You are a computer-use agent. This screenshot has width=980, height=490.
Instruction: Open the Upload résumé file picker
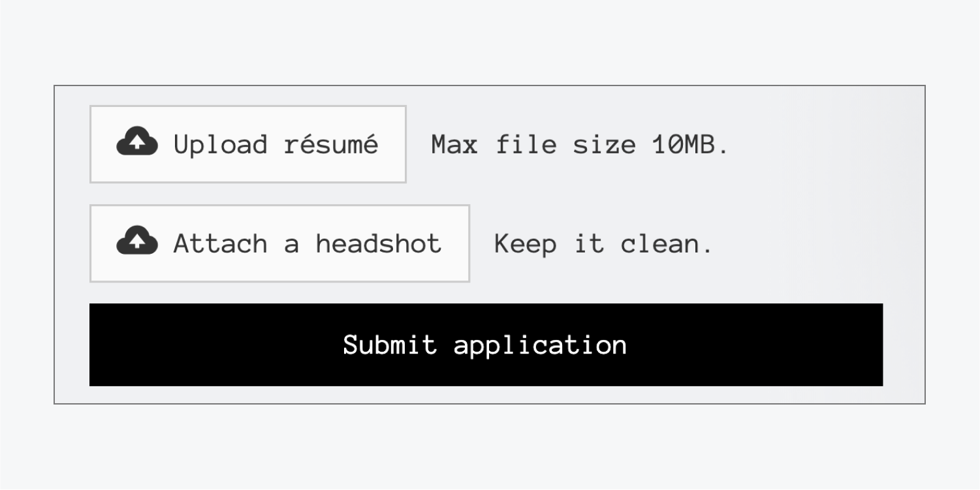(x=248, y=144)
